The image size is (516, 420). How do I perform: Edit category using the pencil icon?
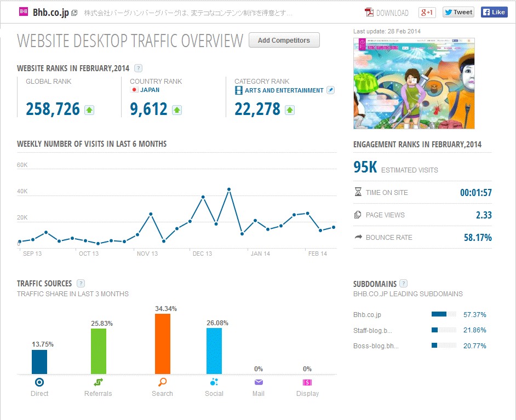[330, 90]
